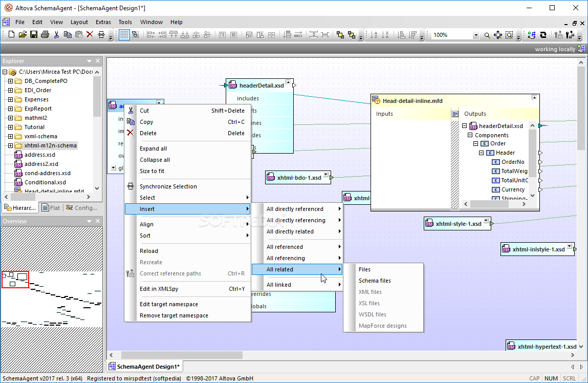The width and height of the screenshot is (588, 383).
Task: Open the All directly referenced submenu
Action: 297,209
